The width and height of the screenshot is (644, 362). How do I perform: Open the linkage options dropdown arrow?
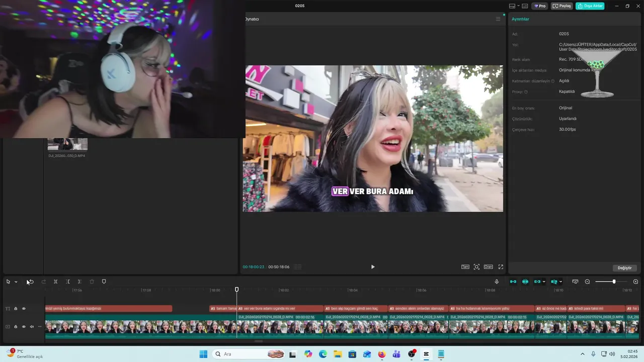pos(544,282)
